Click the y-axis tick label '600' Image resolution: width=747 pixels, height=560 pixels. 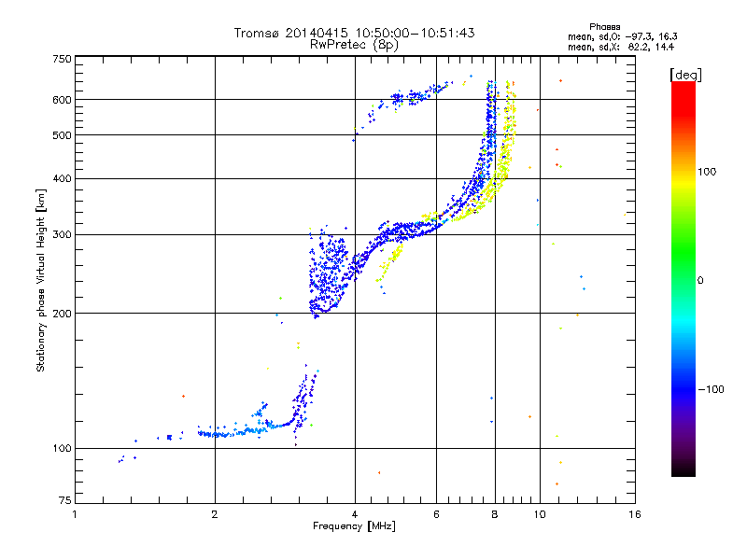[x=62, y=100]
